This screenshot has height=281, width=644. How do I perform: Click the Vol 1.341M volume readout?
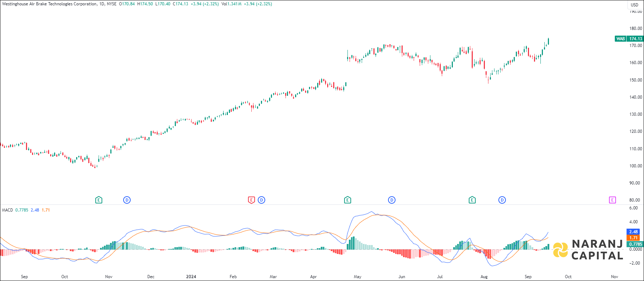click(231, 4)
